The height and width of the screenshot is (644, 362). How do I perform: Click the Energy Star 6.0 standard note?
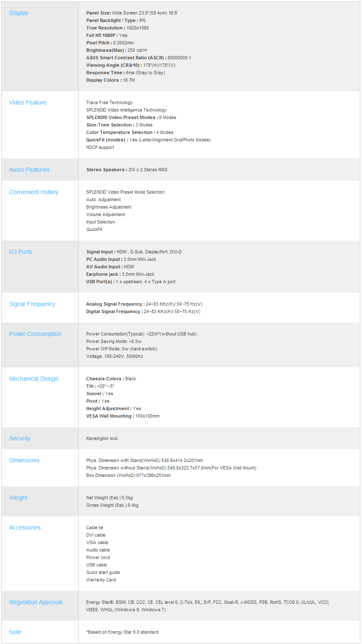(x=122, y=632)
